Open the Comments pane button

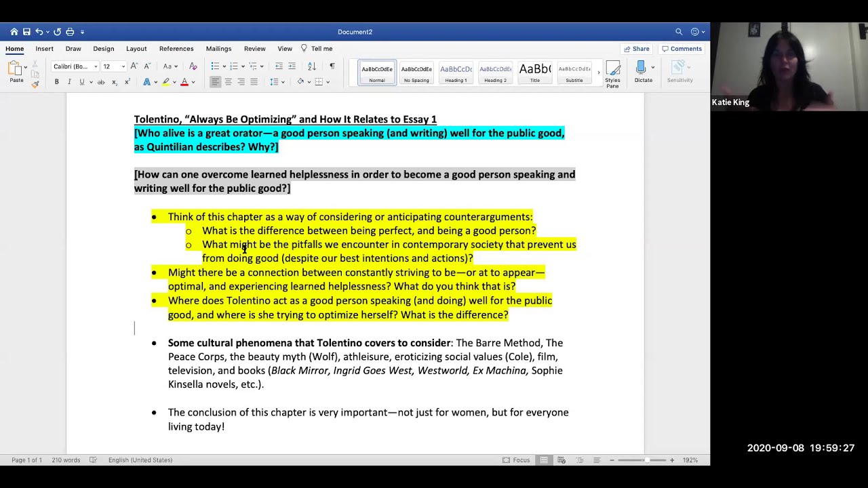682,49
